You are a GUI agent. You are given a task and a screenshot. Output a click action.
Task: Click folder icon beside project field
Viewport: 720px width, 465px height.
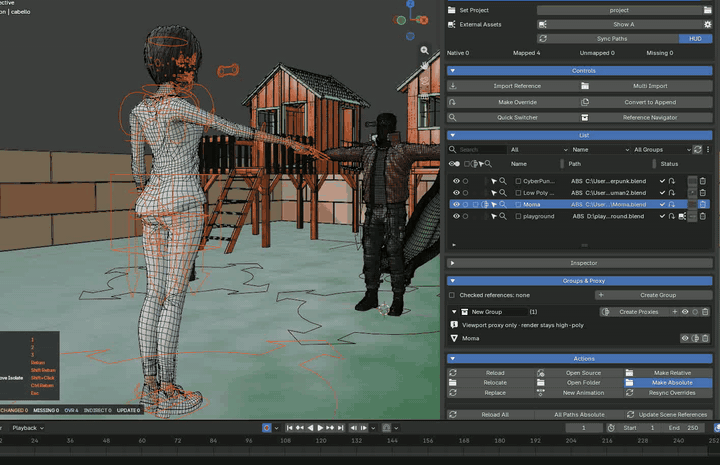tap(707, 10)
